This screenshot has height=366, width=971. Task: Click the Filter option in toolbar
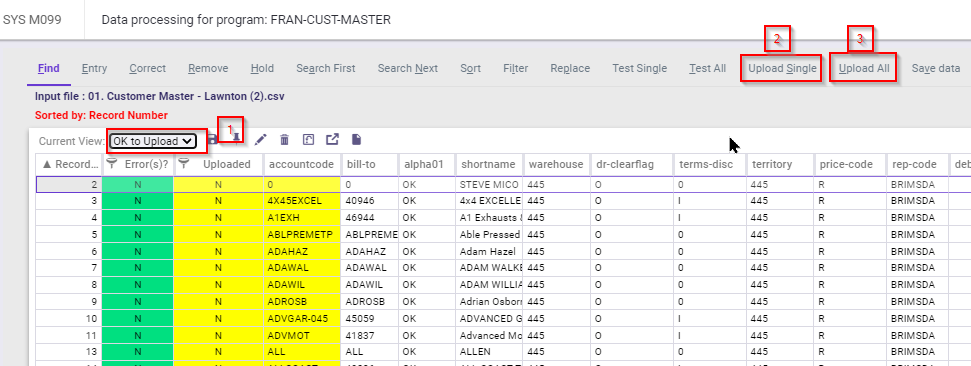pos(516,68)
